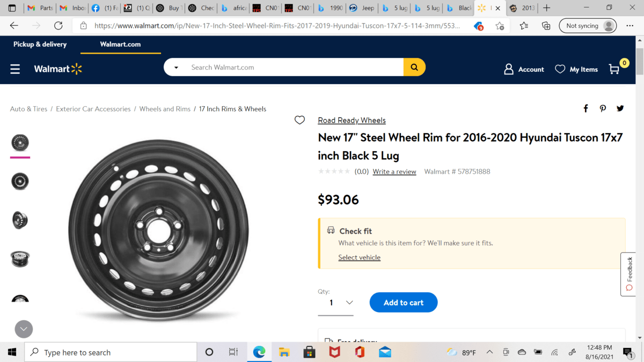Open the search department dropdown arrow
Viewport: 644px width, 362px height.
tap(176, 68)
